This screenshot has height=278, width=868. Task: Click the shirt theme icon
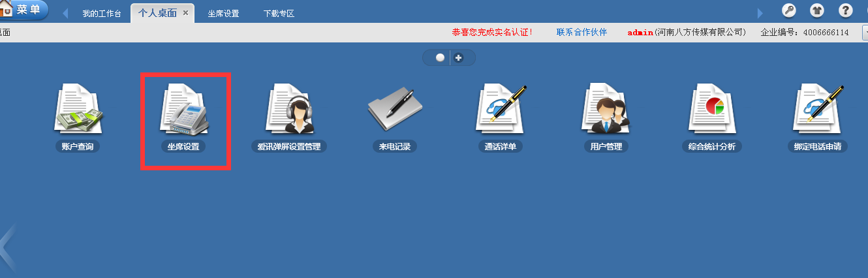[817, 10]
